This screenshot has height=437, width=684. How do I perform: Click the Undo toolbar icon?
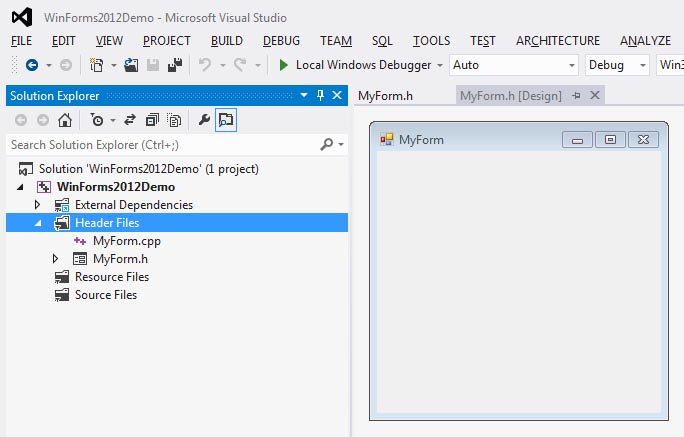click(205, 65)
